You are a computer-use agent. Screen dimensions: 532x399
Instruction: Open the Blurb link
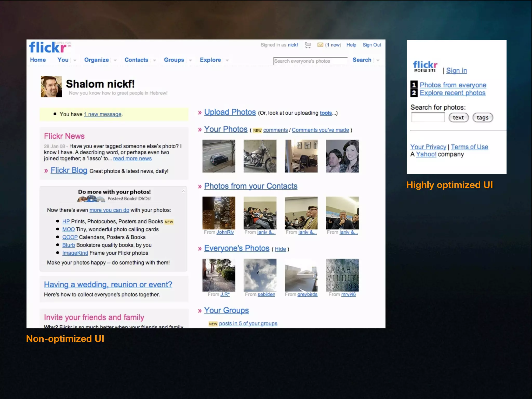click(x=69, y=245)
